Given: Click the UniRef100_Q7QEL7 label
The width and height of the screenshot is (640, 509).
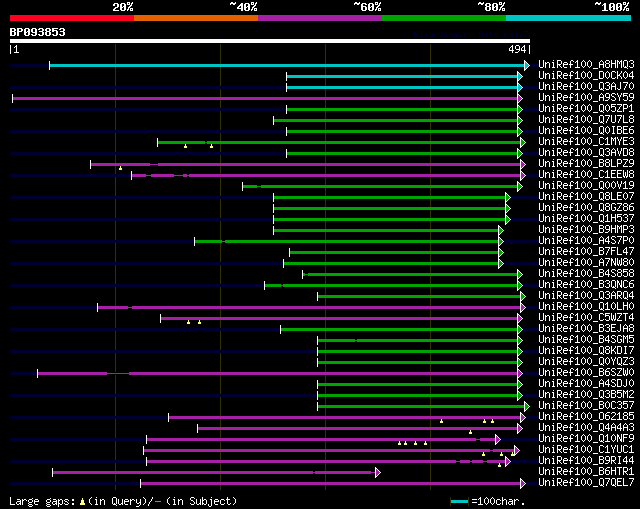Looking at the screenshot, I should point(586,483).
